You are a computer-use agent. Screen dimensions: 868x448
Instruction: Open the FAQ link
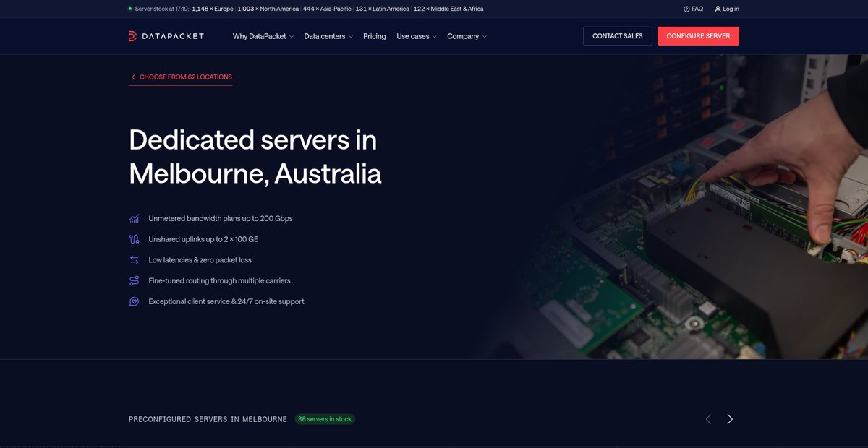pos(693,9)
